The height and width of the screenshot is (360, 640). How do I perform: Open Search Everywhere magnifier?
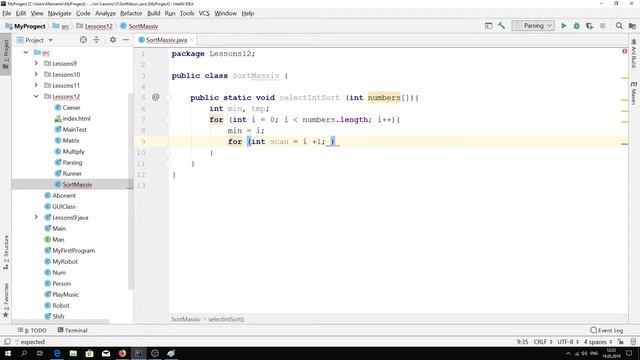click(x=619, y=26)
